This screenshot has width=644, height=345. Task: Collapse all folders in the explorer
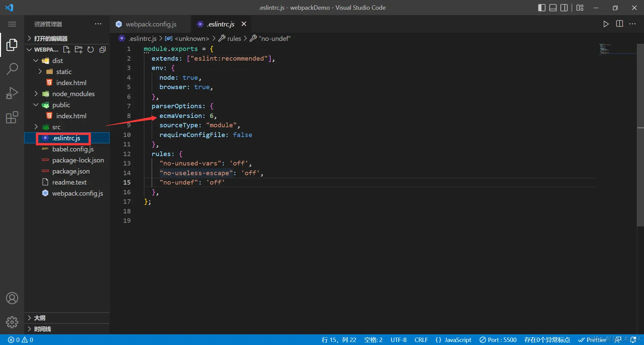103,50
